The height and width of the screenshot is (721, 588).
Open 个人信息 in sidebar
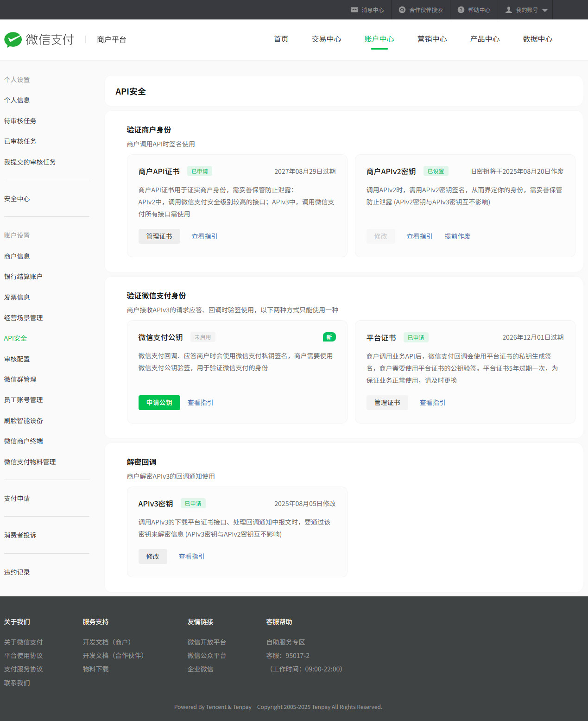pos(17,100)
